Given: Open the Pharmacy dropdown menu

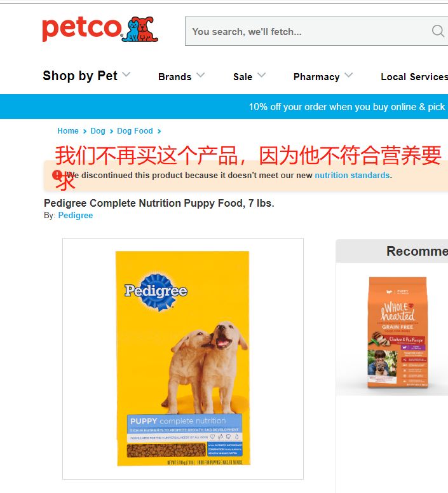Looking at the screenshot, I should 323,76.
